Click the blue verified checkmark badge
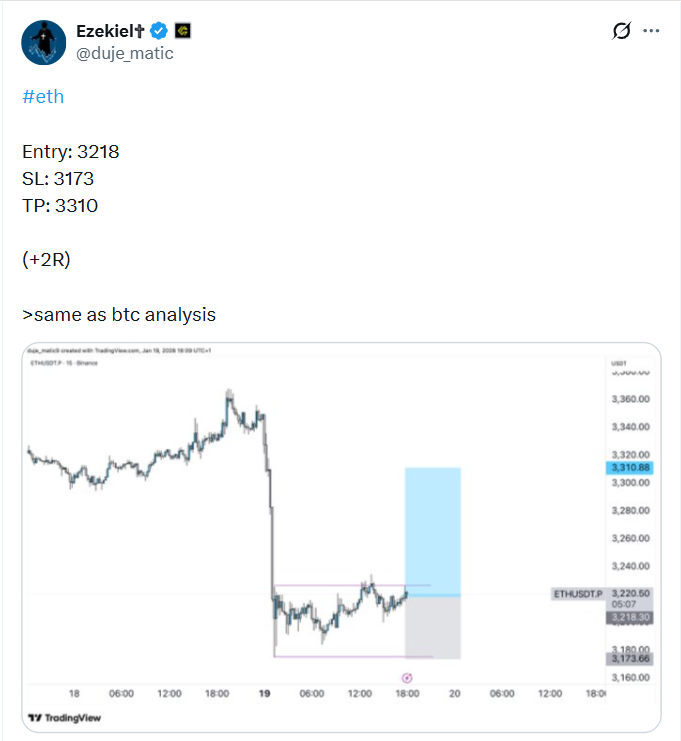 click(x=159, y=31)
